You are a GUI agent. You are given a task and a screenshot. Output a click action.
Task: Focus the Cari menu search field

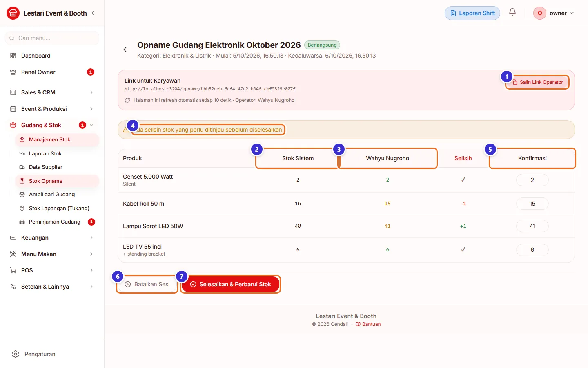(x=52, y=38)
